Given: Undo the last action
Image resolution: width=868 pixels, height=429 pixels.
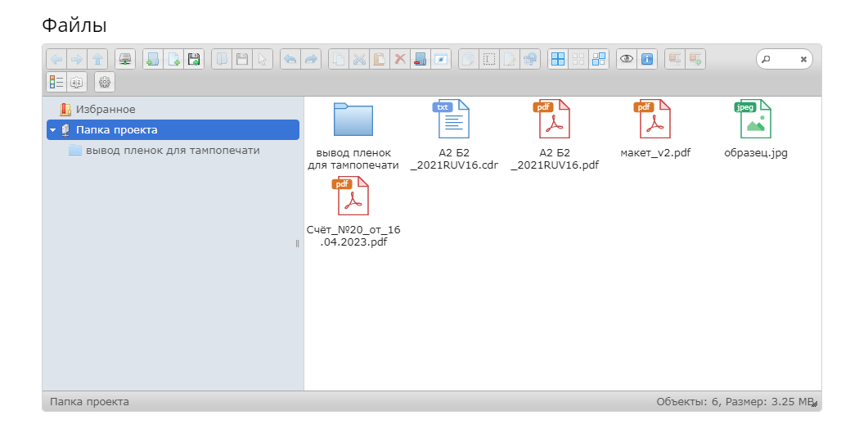Looking at the screenshot, I should [290, 59].
